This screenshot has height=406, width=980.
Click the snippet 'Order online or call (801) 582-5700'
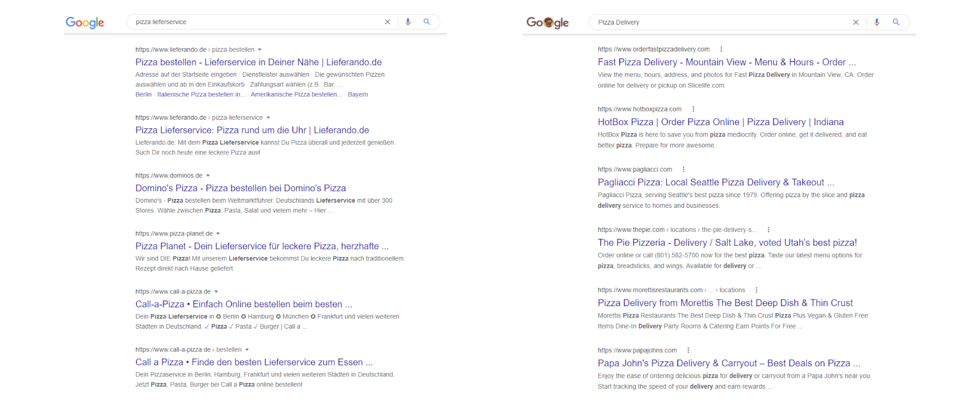[730, 261]
